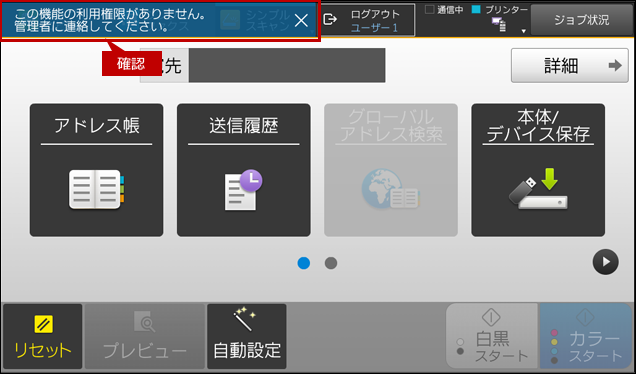The image size is (636, 374).
Task: Open the ジョブ状況 job status button
Action: pyautogui.click(x=582, y=20)
